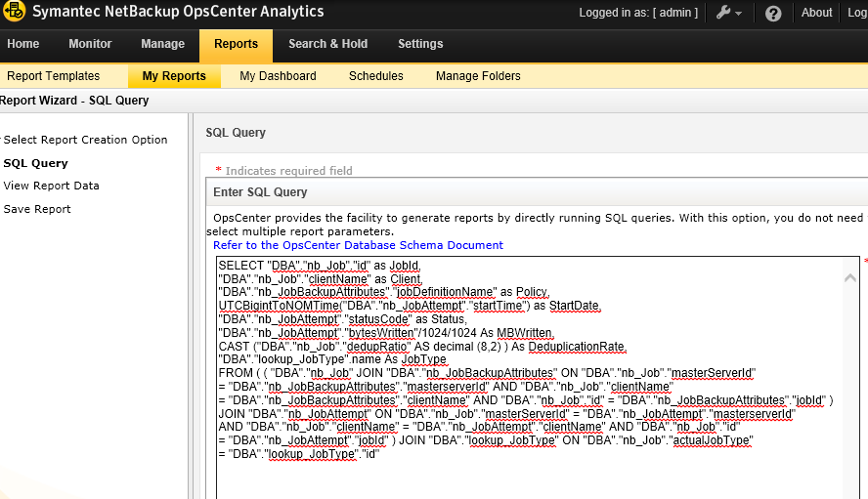Click the Logged in as admin text

pos(638,12)
